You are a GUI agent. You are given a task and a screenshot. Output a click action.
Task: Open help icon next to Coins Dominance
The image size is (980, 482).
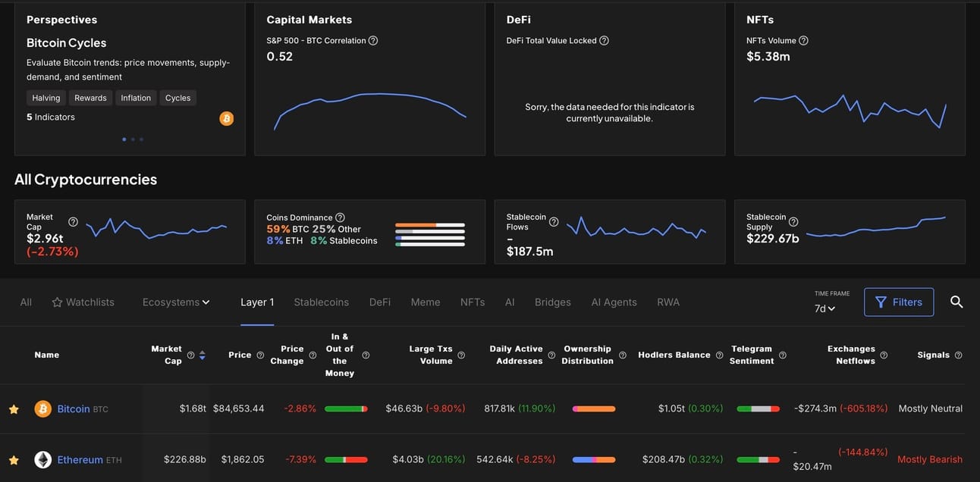click(x=340, y=218)
